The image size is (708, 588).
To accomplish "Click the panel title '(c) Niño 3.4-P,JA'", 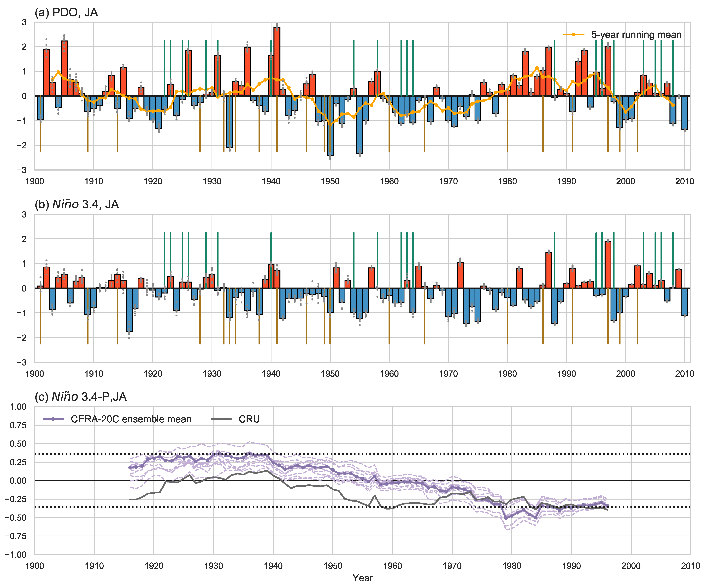I will [x=81, y=397].
